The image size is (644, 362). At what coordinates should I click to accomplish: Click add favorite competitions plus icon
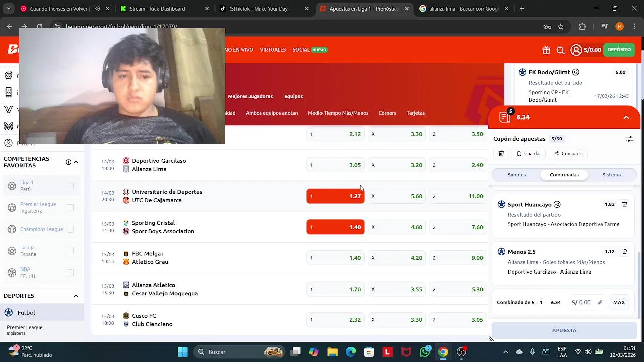68,162
